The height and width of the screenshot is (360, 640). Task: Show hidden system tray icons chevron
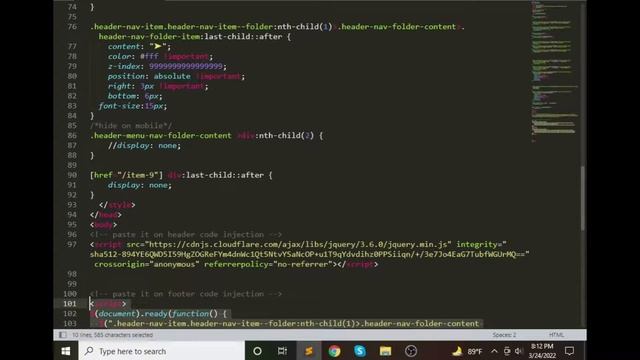pyautogui.click(x=494, y=351)
